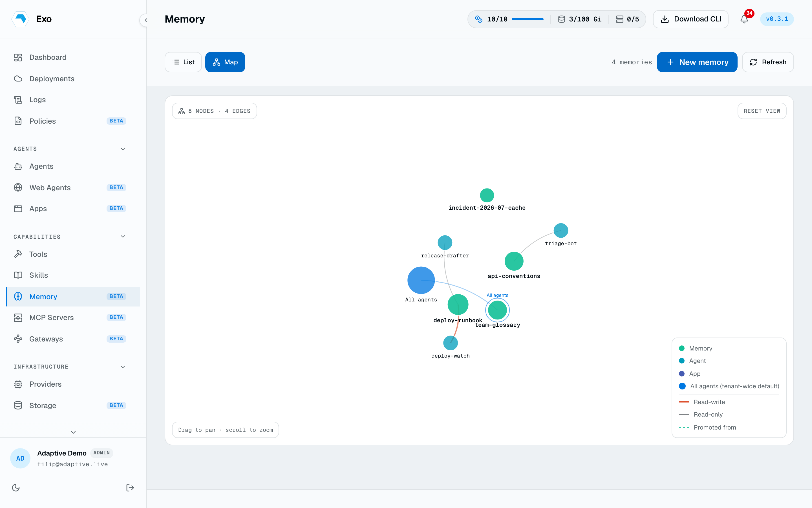Image resolution: width=812 pixels, height=508 pixels.
Task: Click the Read-write legend line
Action: pos(684,402)
